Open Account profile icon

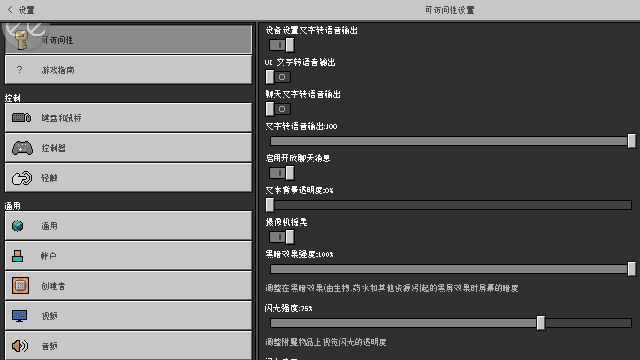[18, 256]
